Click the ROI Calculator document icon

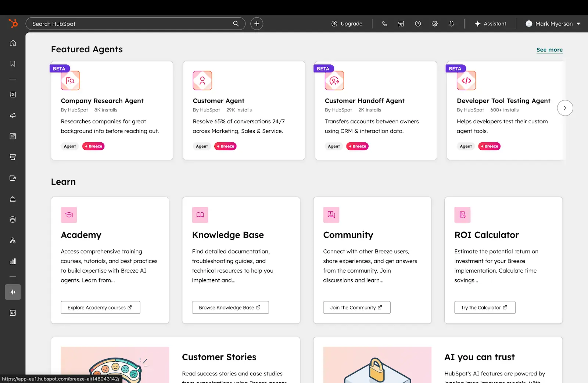463,215
